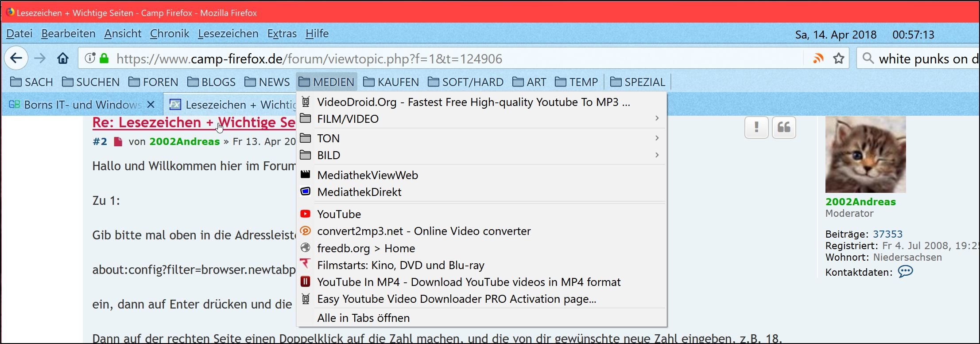Open the Hilfe menu

(317, 34)
